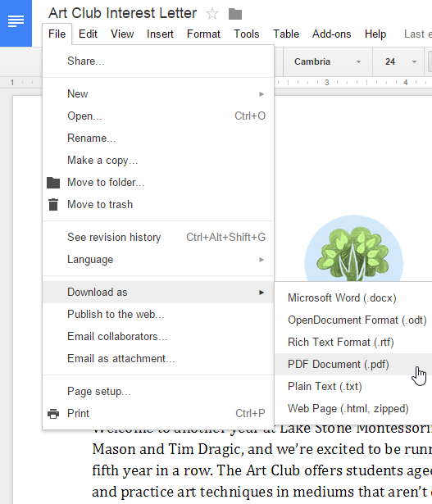Select Open... in the File menu
The width and height of the screenshot is (432, 504).
(x=158, y=116)
